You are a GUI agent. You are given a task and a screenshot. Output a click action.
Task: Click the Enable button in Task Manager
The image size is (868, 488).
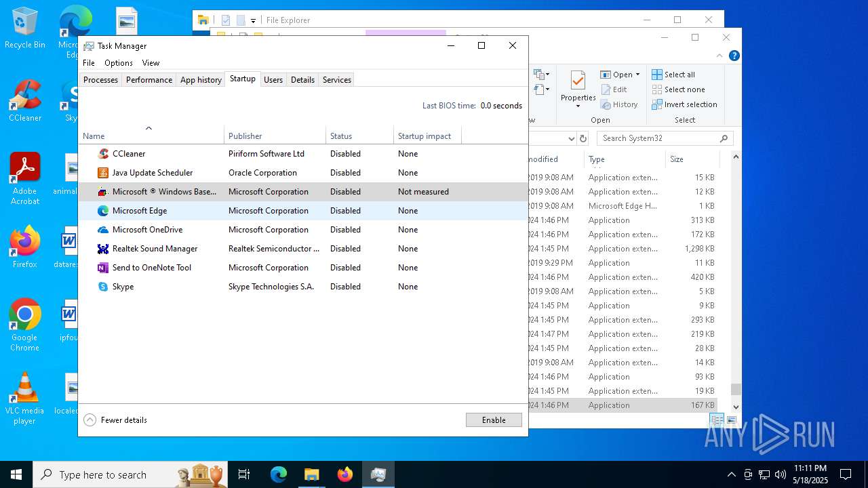coord(494,420)
